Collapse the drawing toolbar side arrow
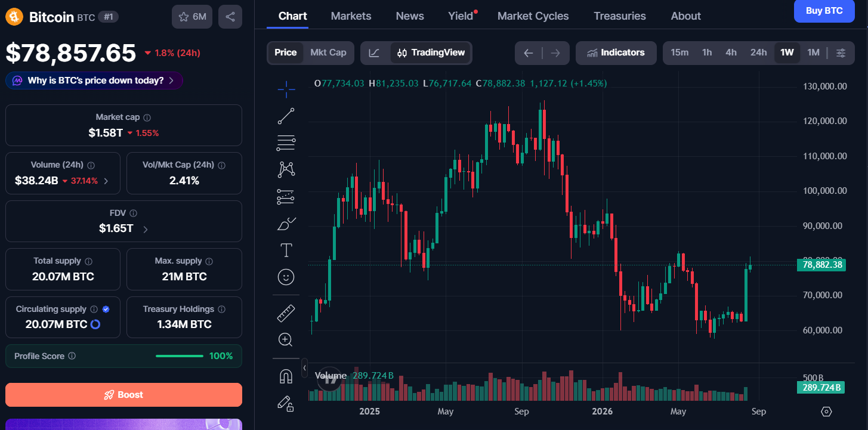This screenshot has width=868, height=430. click(x=305, y=368)
